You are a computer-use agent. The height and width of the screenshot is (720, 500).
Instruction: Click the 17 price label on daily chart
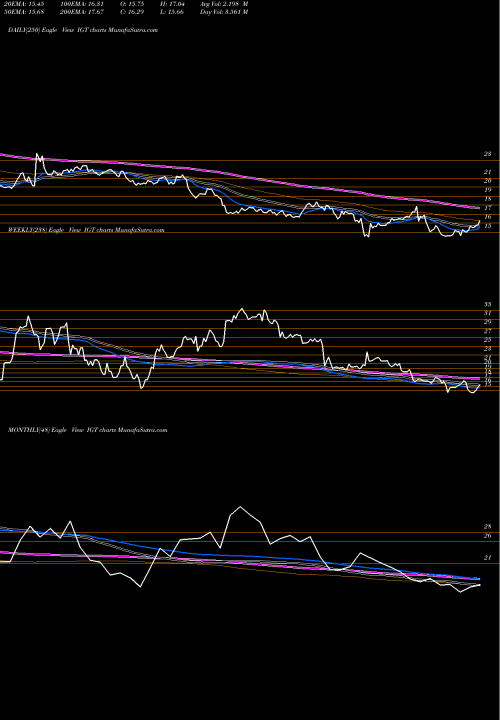[x=488, y=208]
